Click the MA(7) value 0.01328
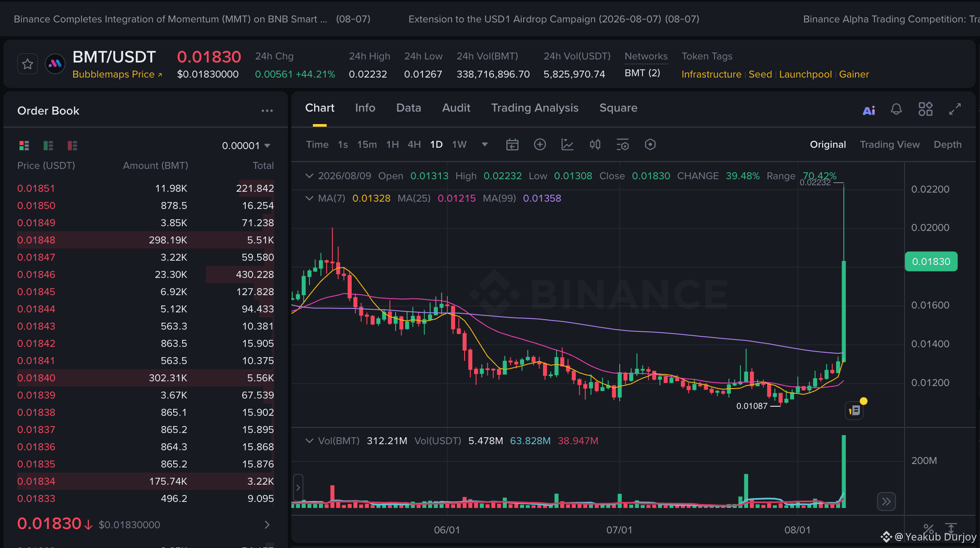Screen dimensions: 980x548 click(371, 198)
